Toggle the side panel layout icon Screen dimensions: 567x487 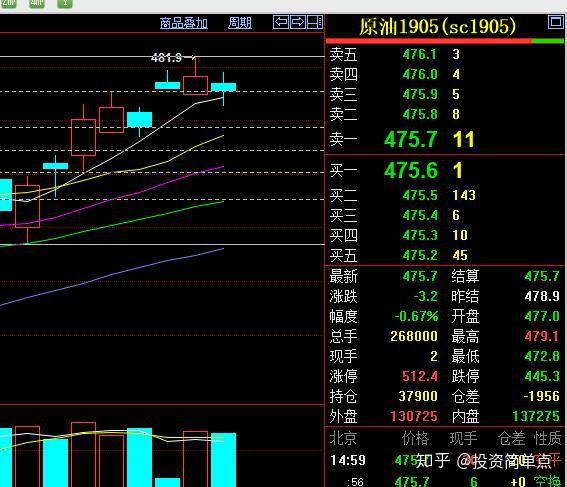315,22
